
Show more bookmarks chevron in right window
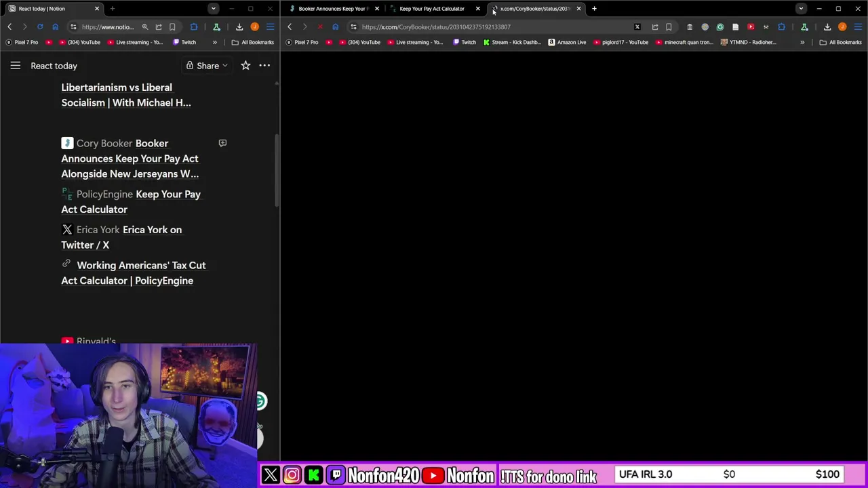point(802,42)
